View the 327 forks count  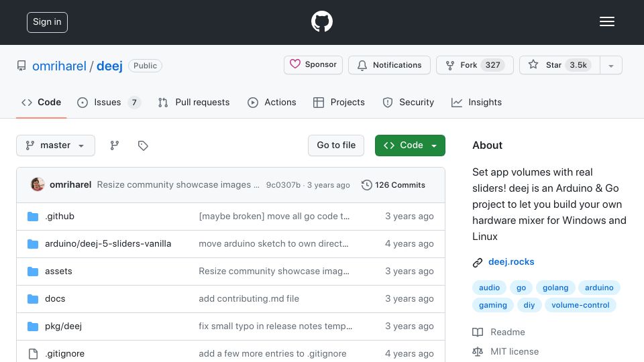pos(492,65)
